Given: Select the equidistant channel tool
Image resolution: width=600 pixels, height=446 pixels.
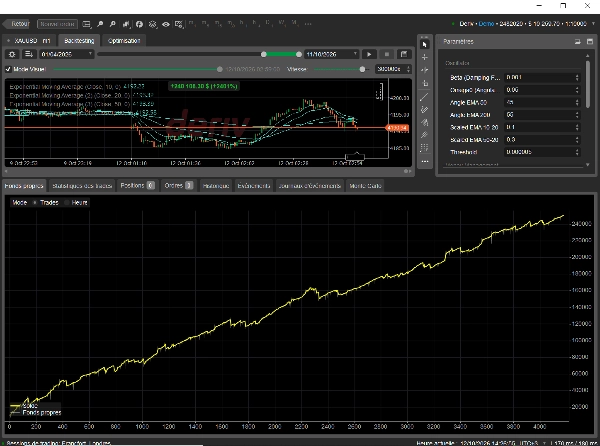Looking at the screenshot, I should pos(424,135).
